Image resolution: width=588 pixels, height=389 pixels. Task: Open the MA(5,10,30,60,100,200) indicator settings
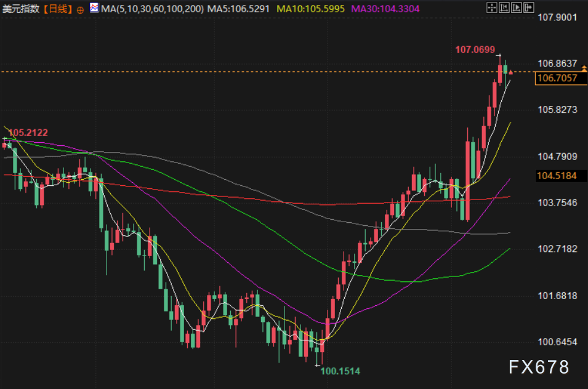[151, 9]
